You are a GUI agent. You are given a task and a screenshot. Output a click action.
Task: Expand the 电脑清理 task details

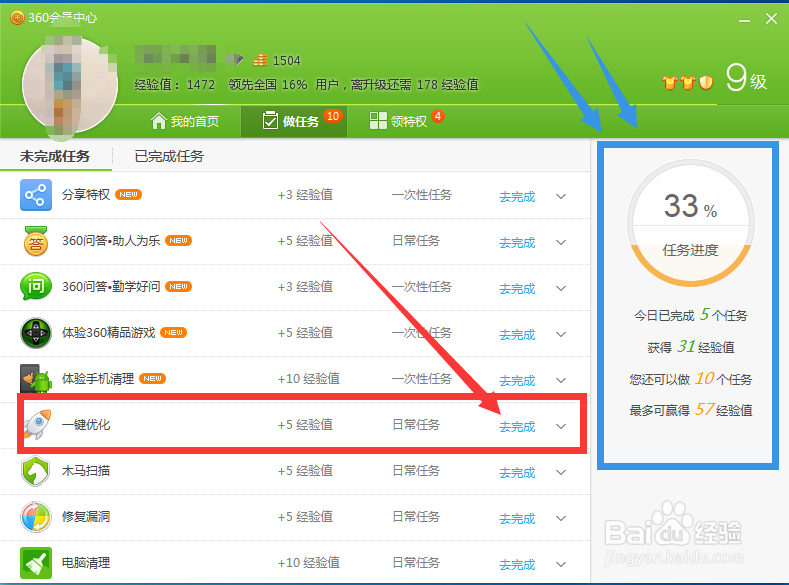tap(561, 564)
